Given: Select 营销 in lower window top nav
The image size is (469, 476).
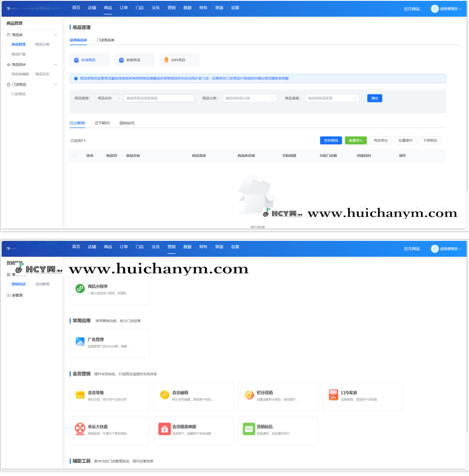Looking at the screenshot, I should pyautogui.click(x=171, y=247).
